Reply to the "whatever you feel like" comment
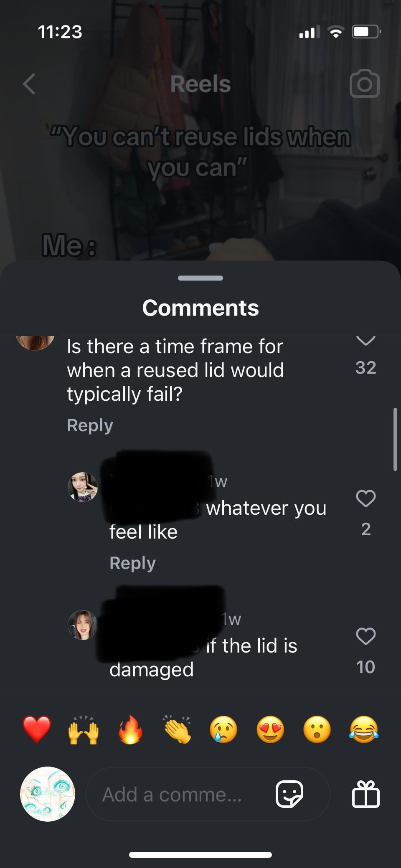401x868 pixels. 132,563
